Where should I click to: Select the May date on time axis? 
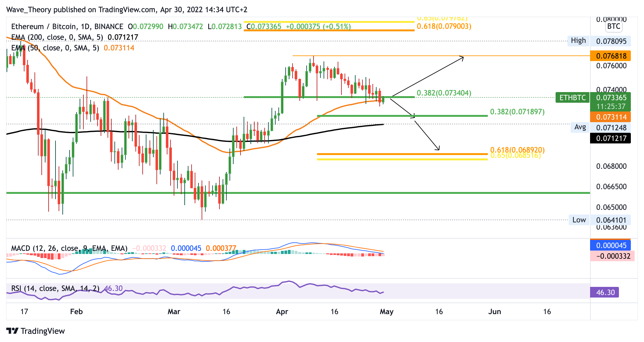(386, 312)
